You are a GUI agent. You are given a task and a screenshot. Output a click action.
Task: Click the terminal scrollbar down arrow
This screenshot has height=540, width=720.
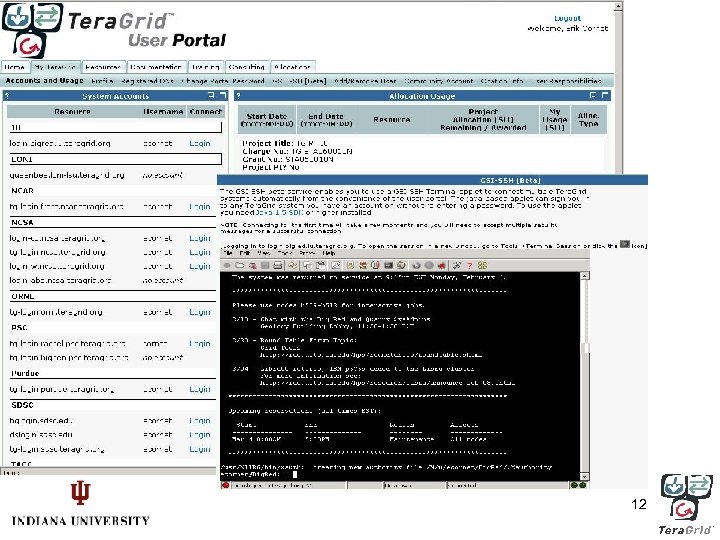(585, 477)
